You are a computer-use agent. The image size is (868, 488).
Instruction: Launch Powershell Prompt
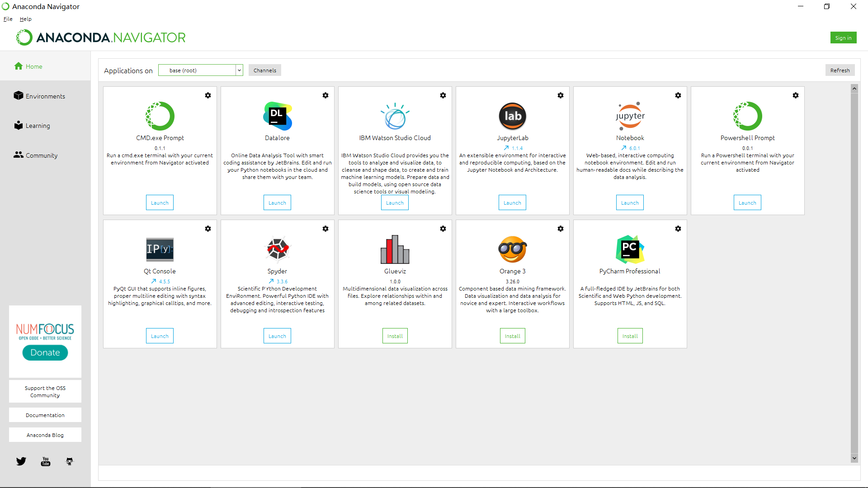(x=747, y=203)
